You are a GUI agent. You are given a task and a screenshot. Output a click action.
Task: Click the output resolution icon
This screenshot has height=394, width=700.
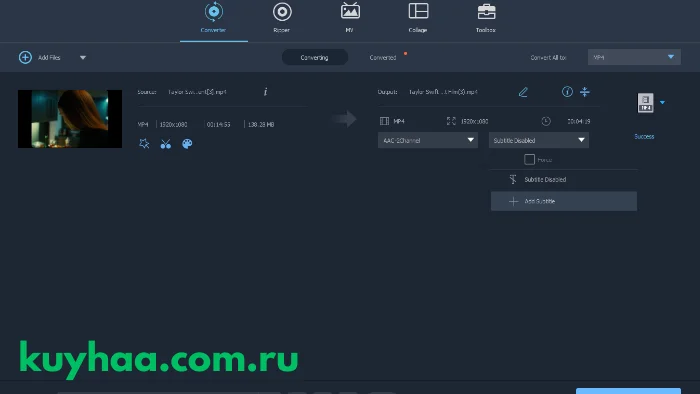[451, 121]
